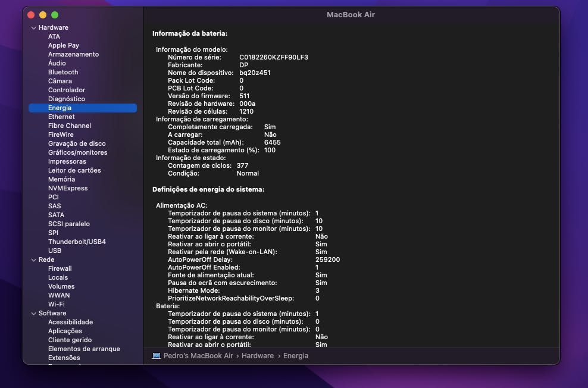Open Extensões sidebar entry
This screenshot has height=388, width=588.
click(64, 358)
